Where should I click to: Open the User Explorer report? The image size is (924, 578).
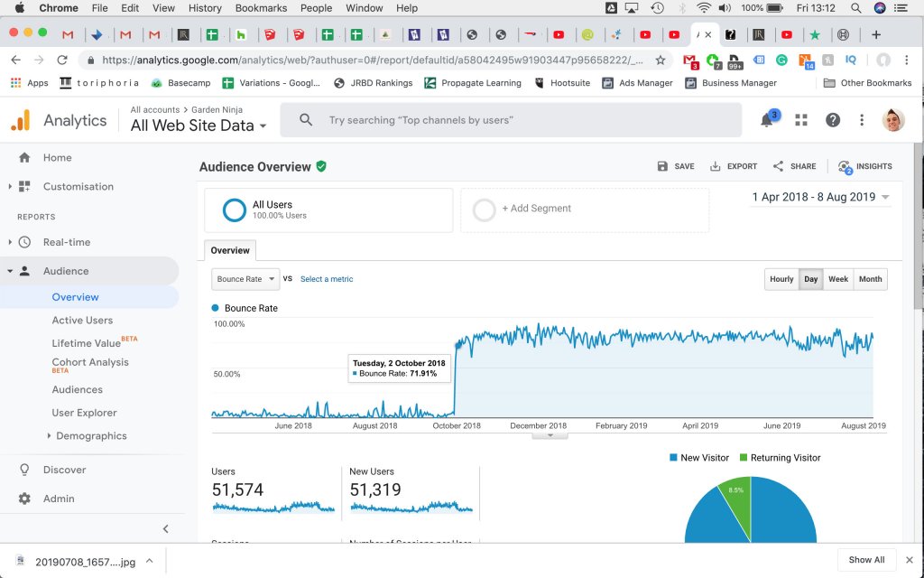pyautogui.click(x=84, y=412)
